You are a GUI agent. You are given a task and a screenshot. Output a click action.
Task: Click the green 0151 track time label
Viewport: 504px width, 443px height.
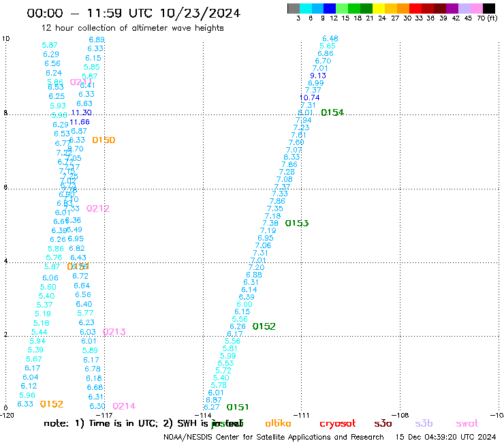click(238, 408)
